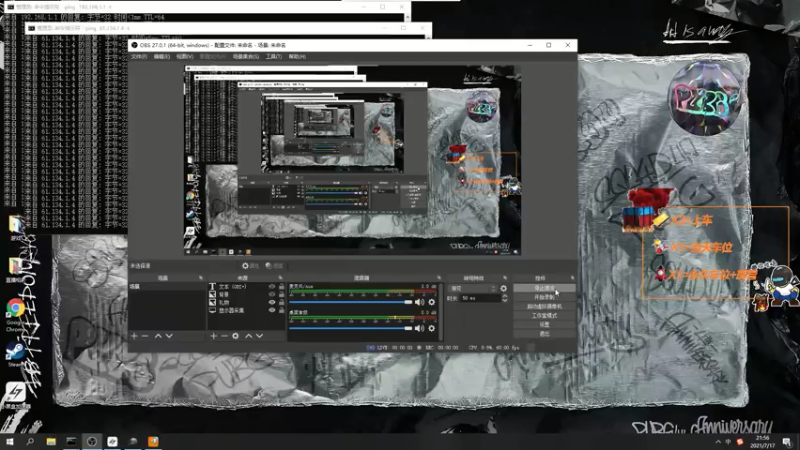Open the Google Chrome desktop shortcut
The height and width of the screenshot is (450, 800).
(15, 313)
